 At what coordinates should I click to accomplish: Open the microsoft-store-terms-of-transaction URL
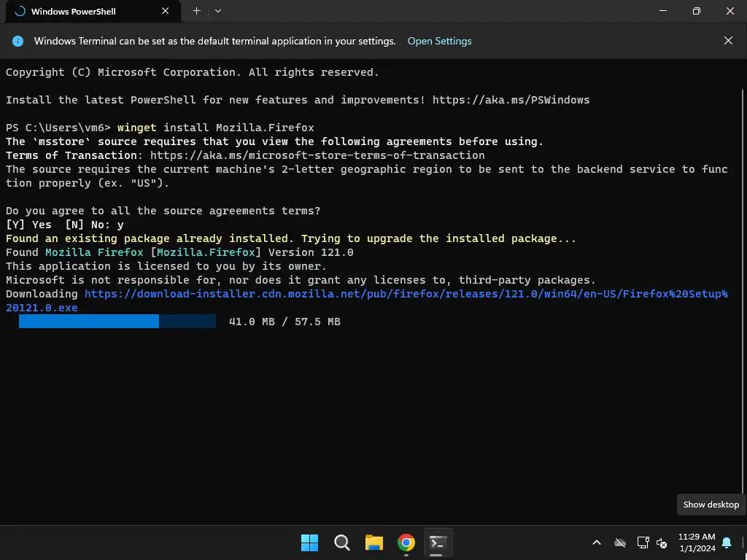317,155
